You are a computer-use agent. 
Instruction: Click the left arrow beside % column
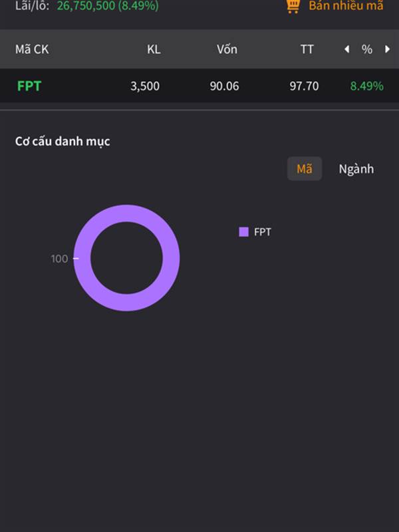346,49
